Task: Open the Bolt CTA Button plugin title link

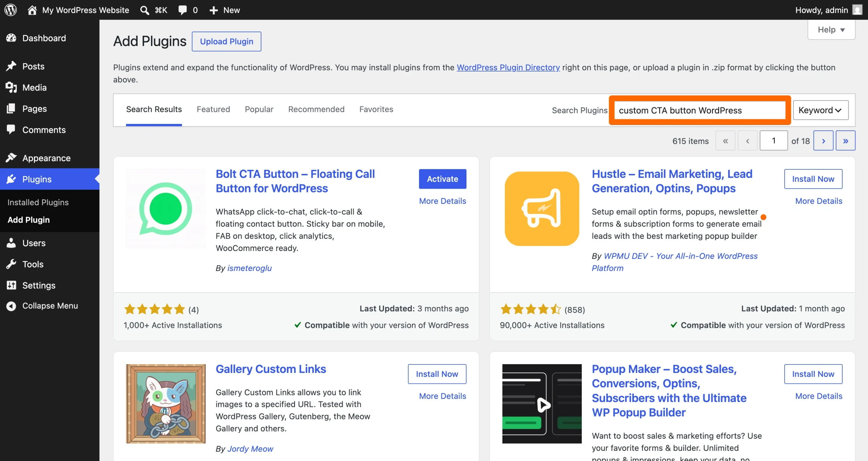Action: (x=295, y=181)
